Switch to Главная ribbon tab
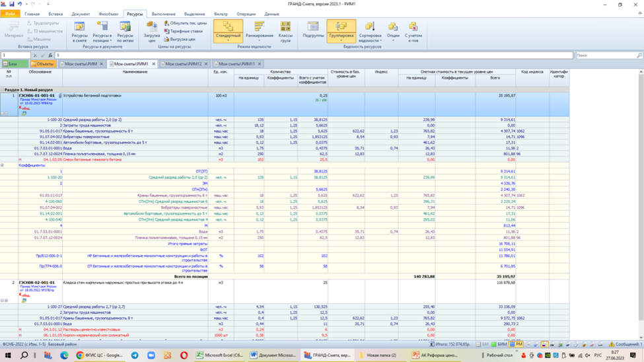 point(32,14)
